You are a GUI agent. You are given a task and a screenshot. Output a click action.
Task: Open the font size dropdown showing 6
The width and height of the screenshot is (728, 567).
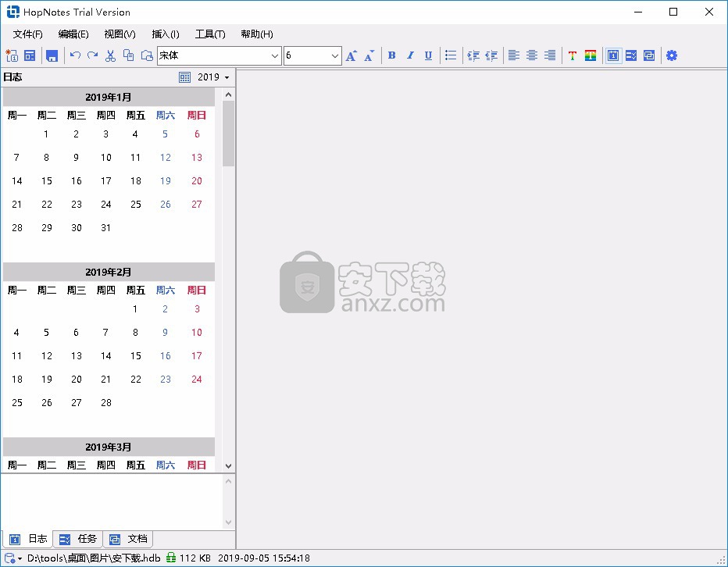(335, 56)
